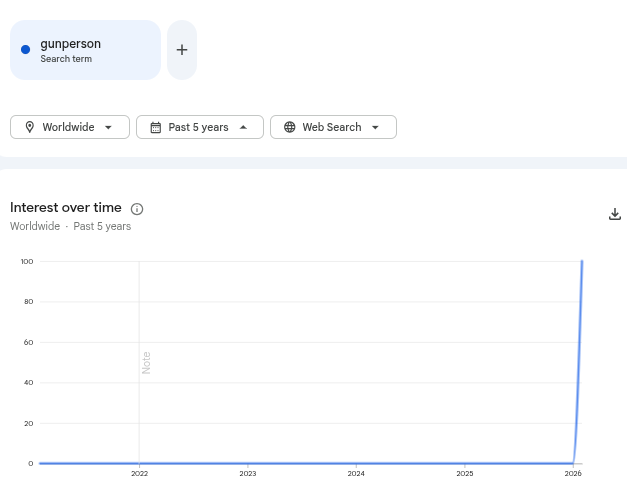Image resolution: width=627 pixels, height=496 pixels.
Task: Open the Worldwide location dropdown
Action: coord(70,127)
